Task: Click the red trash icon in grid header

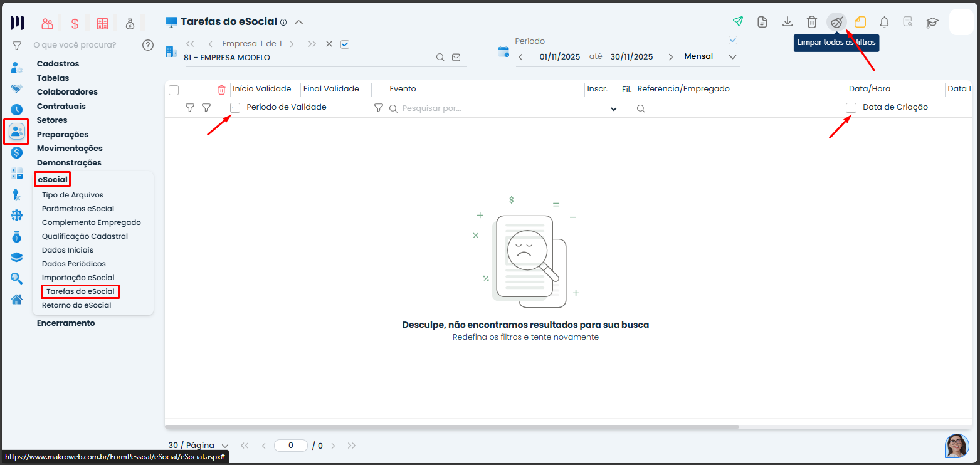Action: [221, 90]
